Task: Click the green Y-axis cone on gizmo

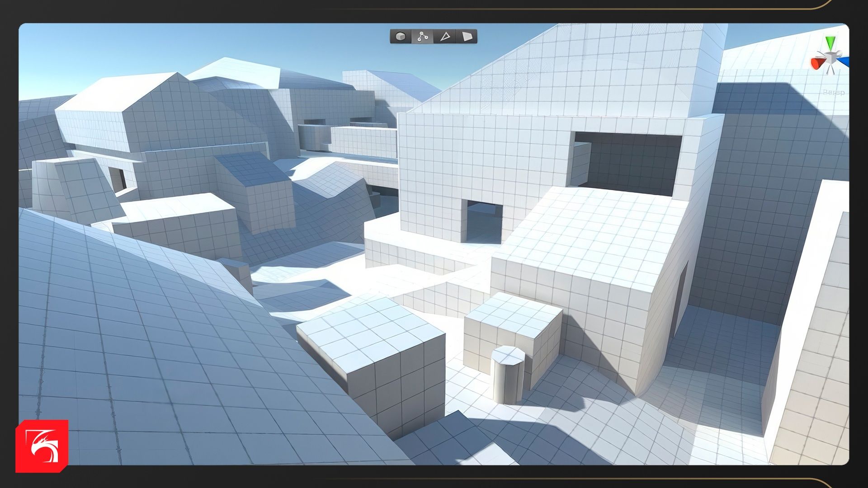Action: coord(830,43)
